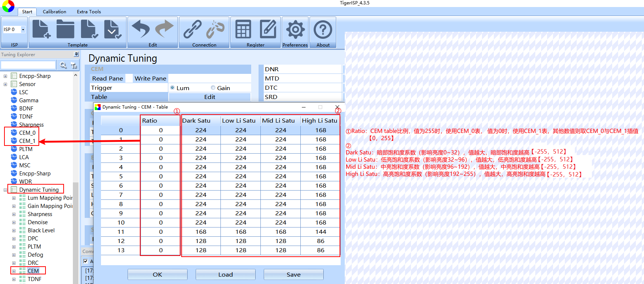
Task: Connect device using chain link icon
Action: (x=193, y=29)
